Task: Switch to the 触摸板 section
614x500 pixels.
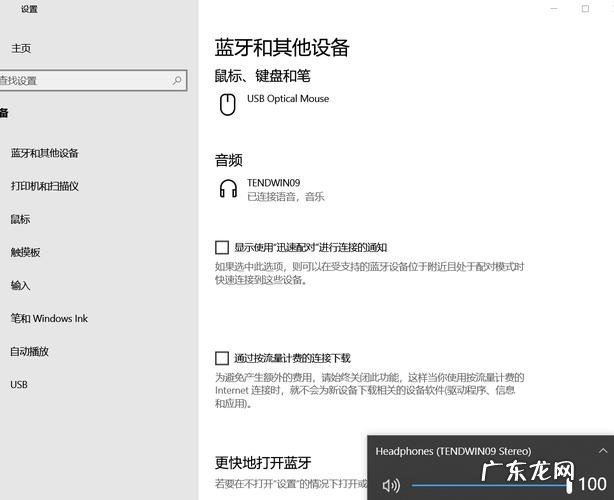Action: coord(25,252)
